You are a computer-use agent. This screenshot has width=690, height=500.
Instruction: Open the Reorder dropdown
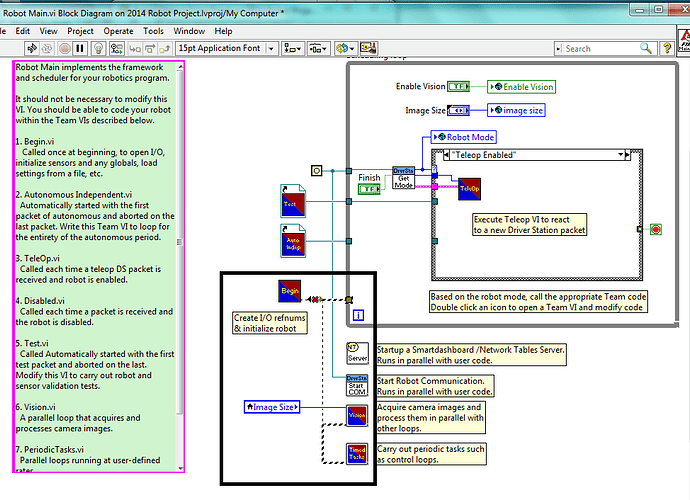(x=345, y=48)
